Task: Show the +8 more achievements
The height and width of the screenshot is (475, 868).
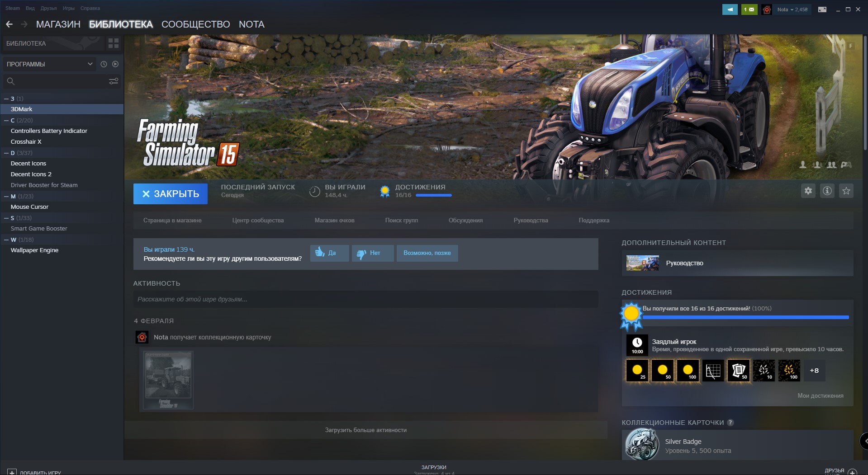Action: [x=815, y=371]
